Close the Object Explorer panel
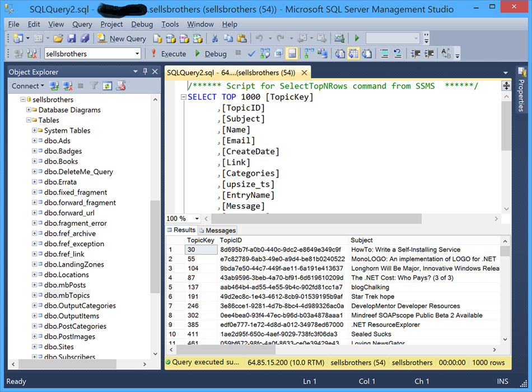Image resolution: width=532 pixels, height=392 pixels. coord(155,72)
